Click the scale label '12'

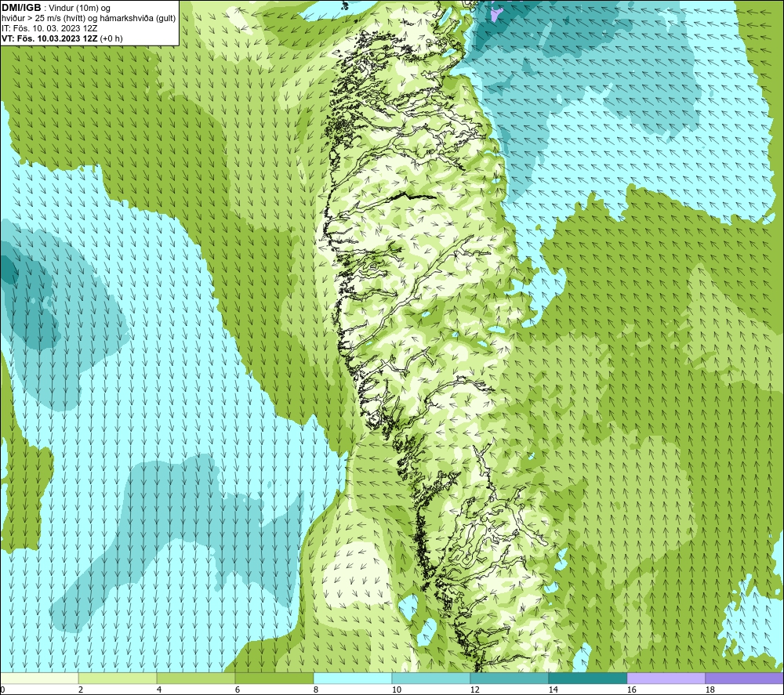tap(474, 690)
